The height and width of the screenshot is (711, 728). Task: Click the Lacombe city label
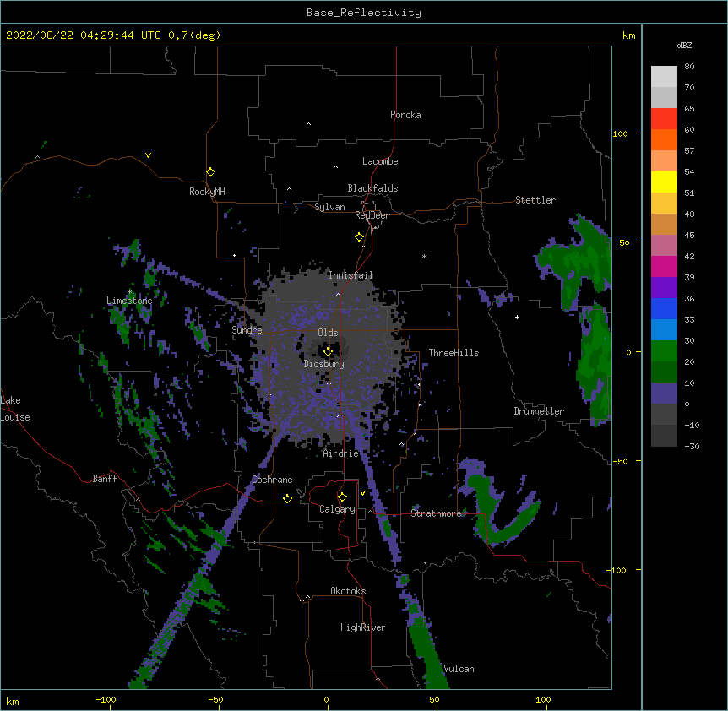tap(380, 161)
